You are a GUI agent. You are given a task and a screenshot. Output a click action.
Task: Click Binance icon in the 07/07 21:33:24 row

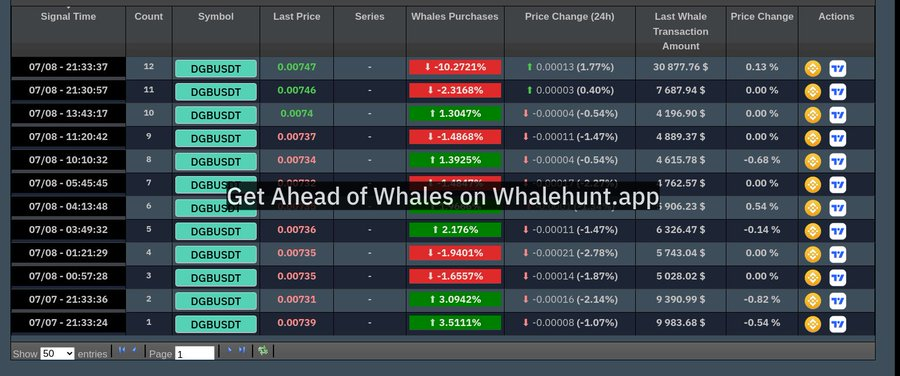point(812,324)
